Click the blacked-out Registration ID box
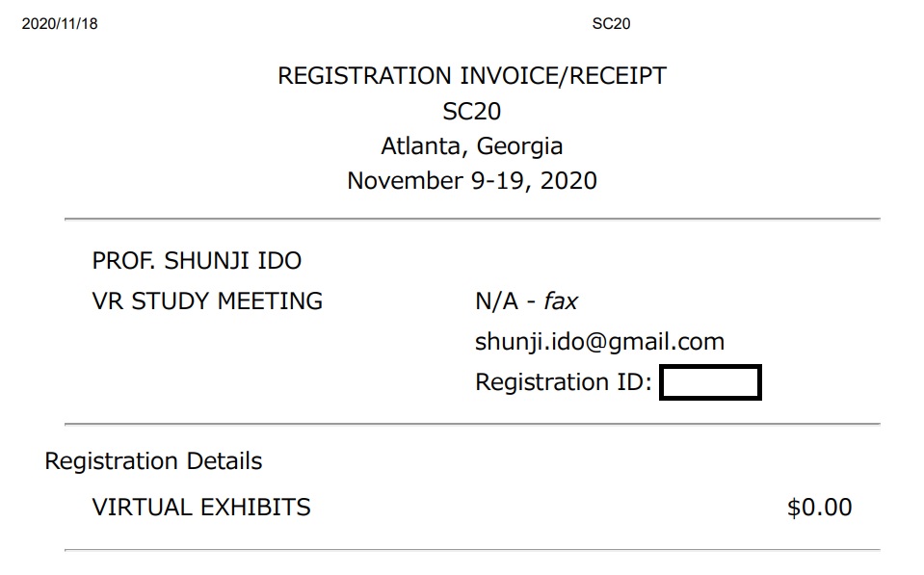 point(710,382)
